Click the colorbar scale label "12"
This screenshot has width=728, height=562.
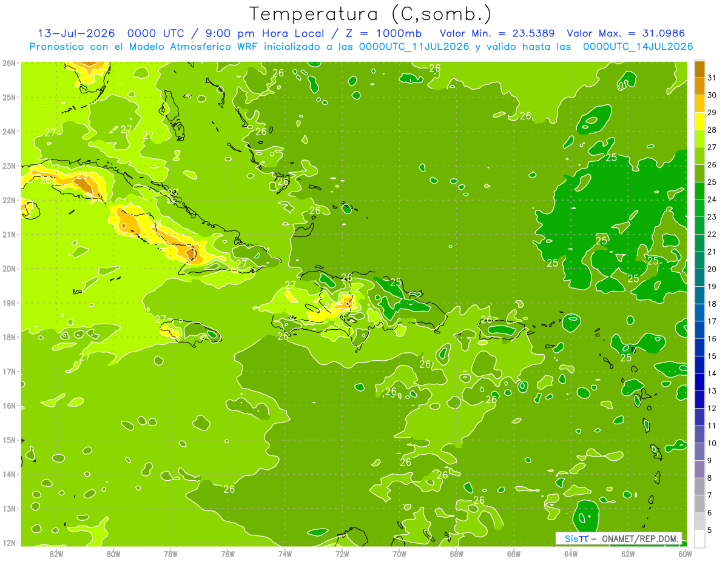coord(712,408)
